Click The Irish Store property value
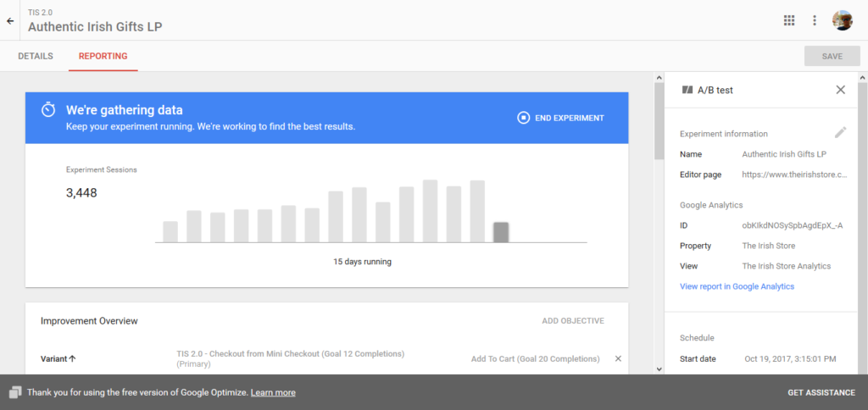 (768, 246)
